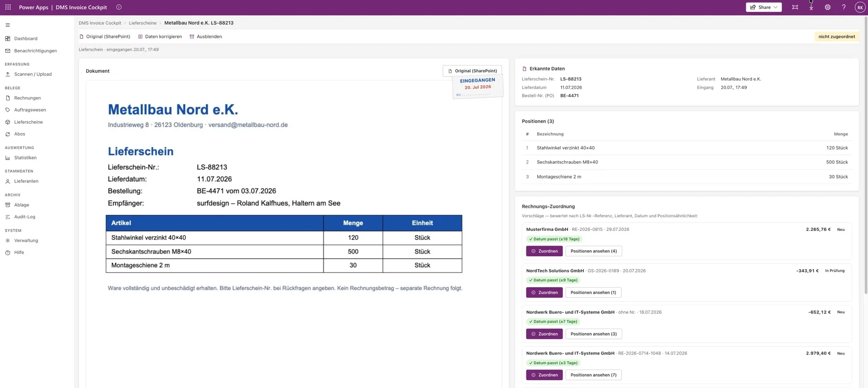The image size is (868, 388).
Task: Click Zuordnen for the -652,12 € invoice
Action: (544, 334)
